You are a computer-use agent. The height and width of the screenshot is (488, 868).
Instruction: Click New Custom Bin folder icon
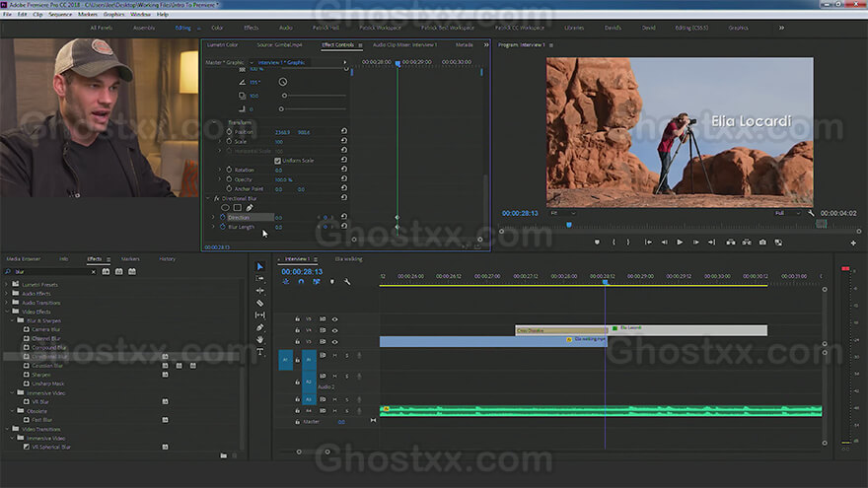[x=223, y=455]
